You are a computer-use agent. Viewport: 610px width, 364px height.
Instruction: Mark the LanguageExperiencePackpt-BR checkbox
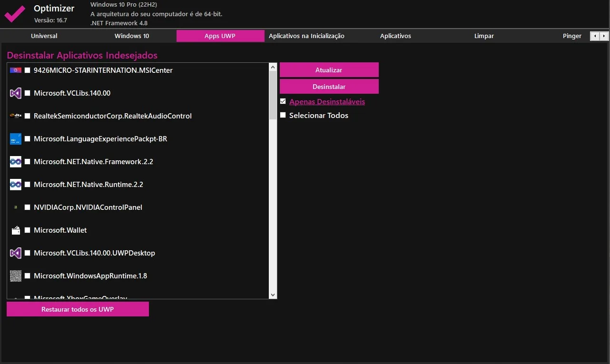point(28,139)
